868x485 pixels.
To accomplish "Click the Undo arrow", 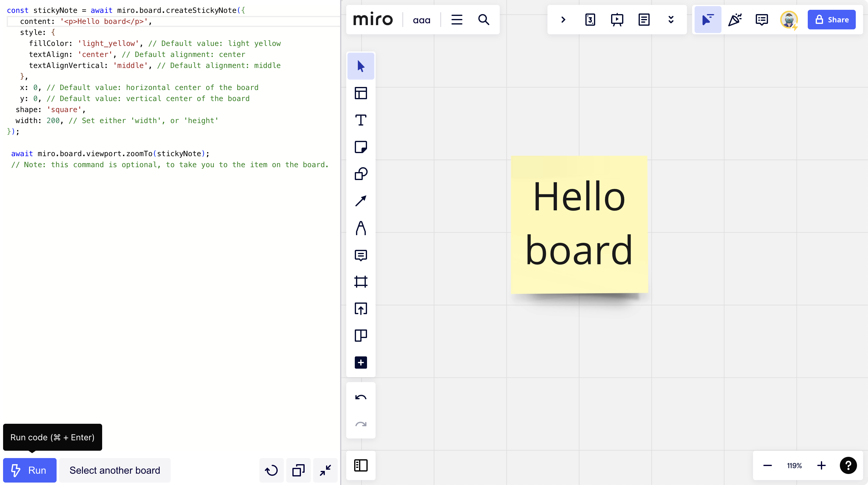I will (x=361, y=397).
